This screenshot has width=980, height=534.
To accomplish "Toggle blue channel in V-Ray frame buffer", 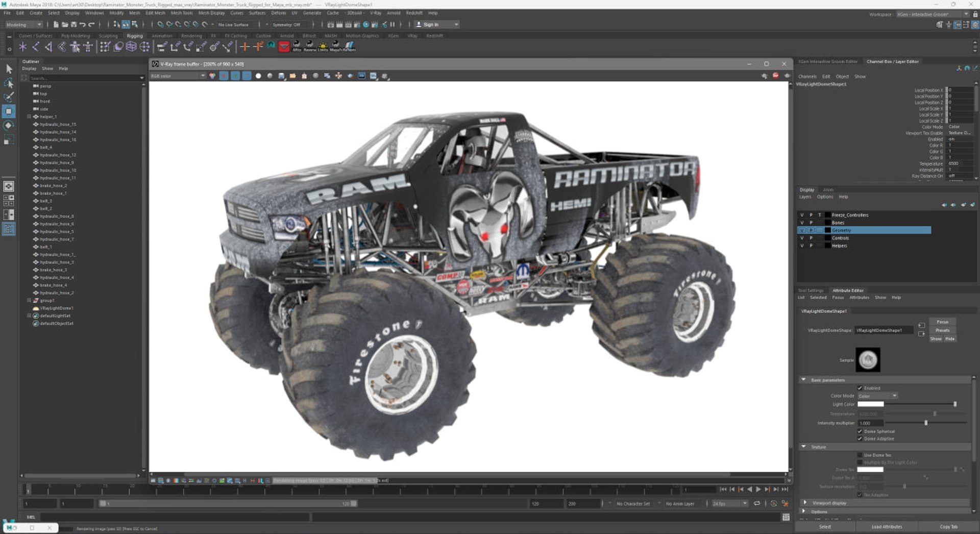I will 247,76.
